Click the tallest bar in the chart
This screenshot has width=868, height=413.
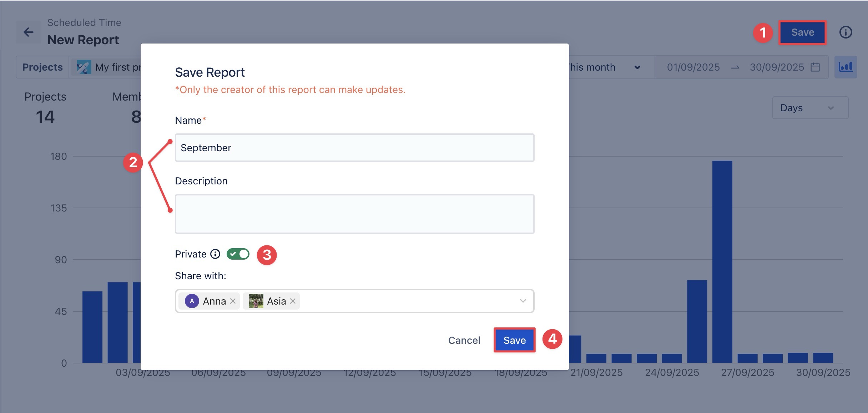pyautogui.click(x=722, y=261)
